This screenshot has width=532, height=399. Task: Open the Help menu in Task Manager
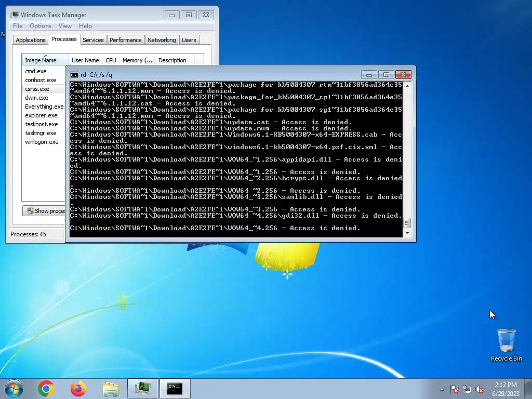pyautogui.click(x=85, y=26)
